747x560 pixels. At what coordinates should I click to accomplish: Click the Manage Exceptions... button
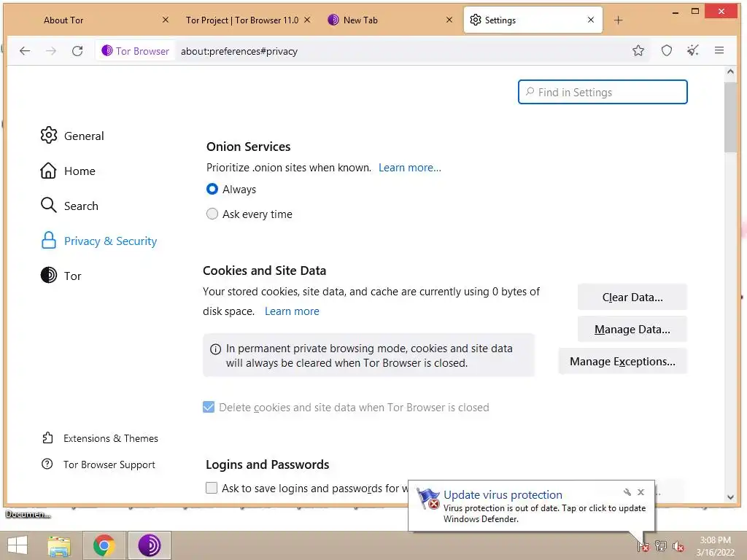tap(623, 362)
